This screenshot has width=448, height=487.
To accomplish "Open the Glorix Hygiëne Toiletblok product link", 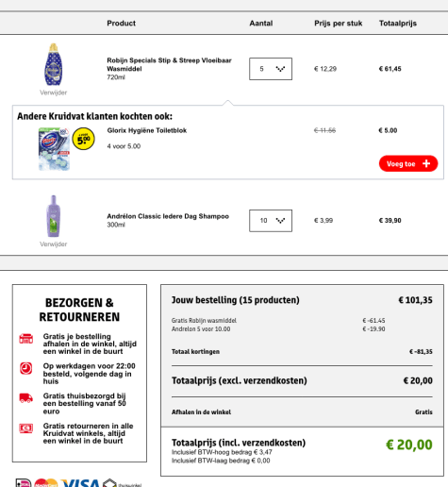I will coord(147,130).
